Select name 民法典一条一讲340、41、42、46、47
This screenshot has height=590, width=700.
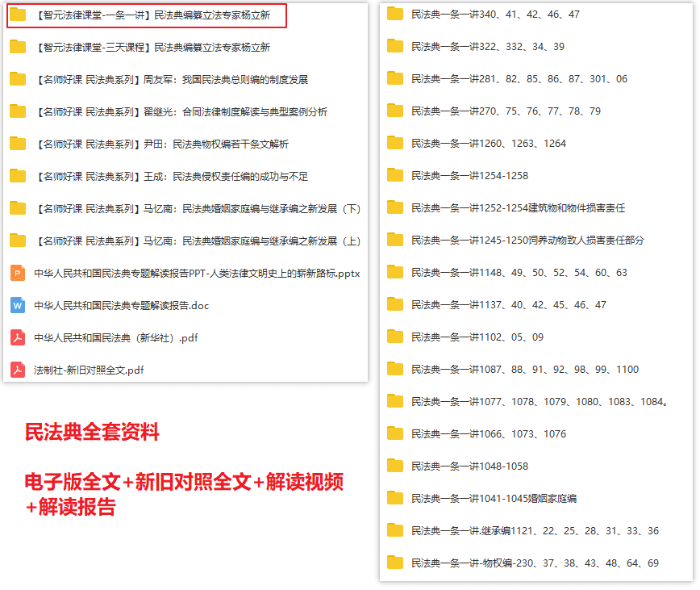click(495, 15)
